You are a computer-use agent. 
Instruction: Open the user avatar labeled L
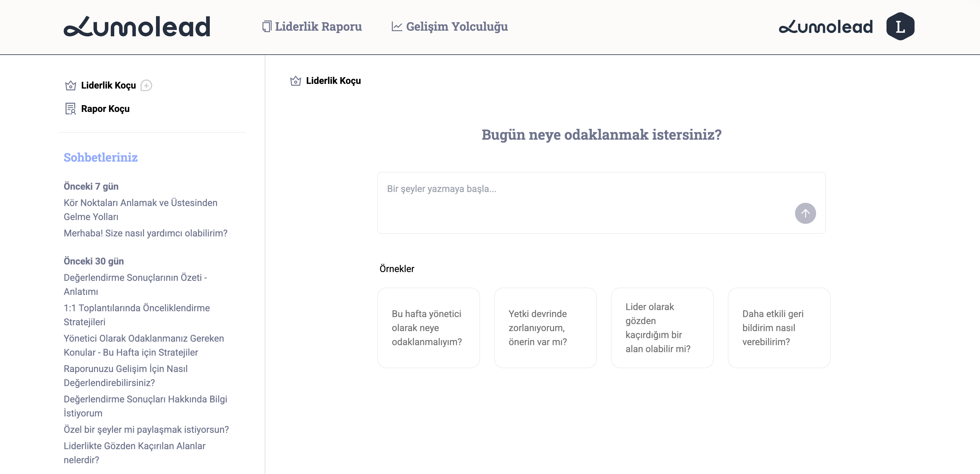pos(900,27)
